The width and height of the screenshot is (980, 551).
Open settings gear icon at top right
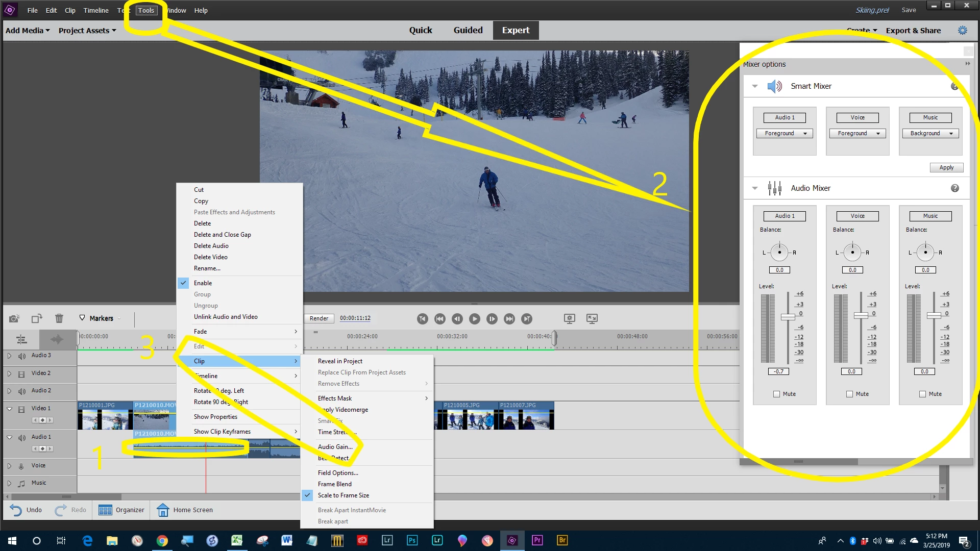(962, 31)
